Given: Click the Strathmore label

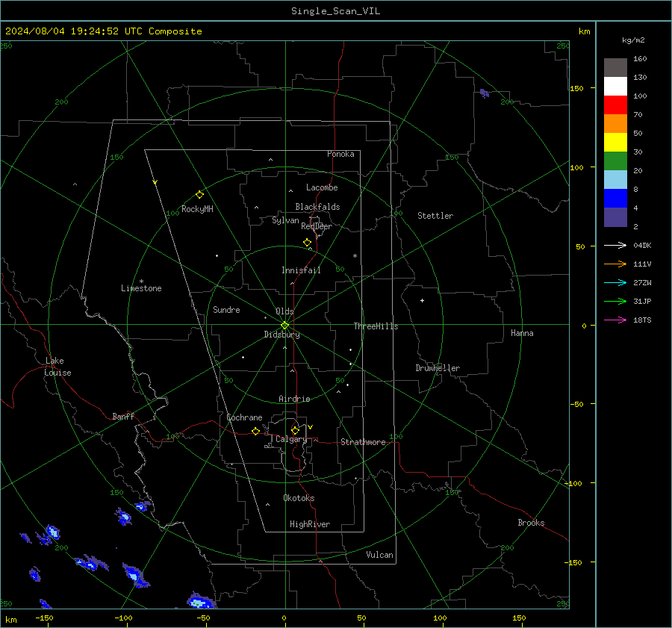Looking at the screenshot, I should coord(363,442).
